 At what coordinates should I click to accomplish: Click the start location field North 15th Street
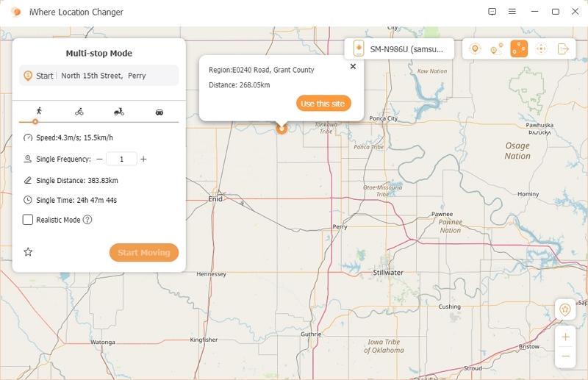[x=99, y=76]
